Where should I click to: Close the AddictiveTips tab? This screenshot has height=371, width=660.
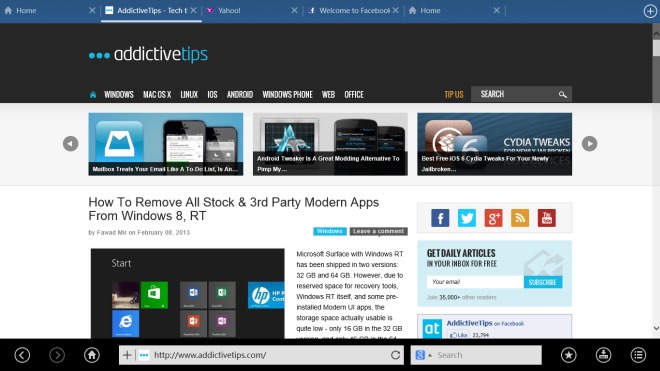point(193,11)
